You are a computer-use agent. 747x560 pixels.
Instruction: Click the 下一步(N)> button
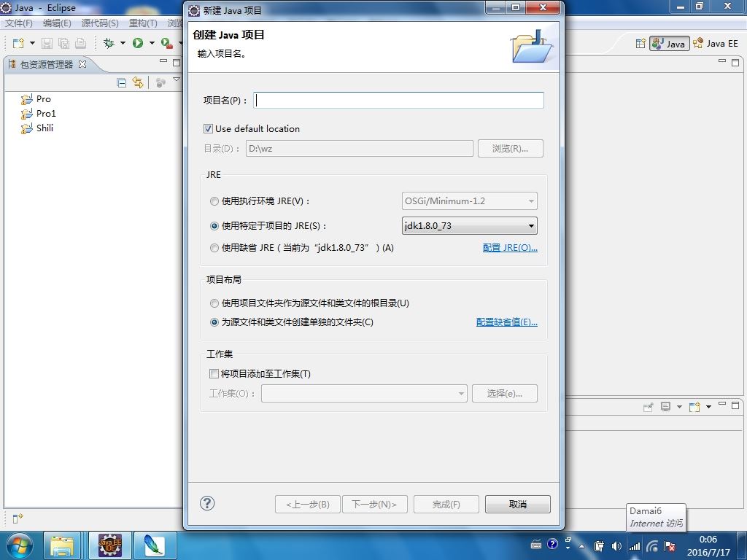(374, 505)
